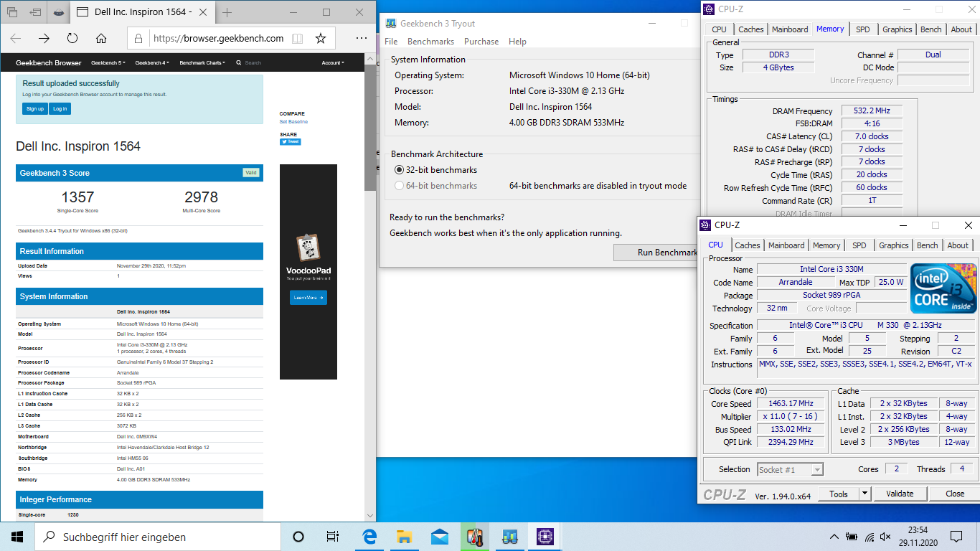Click Sign up button
The image size is (980, 551).
[x=34, y=109]
